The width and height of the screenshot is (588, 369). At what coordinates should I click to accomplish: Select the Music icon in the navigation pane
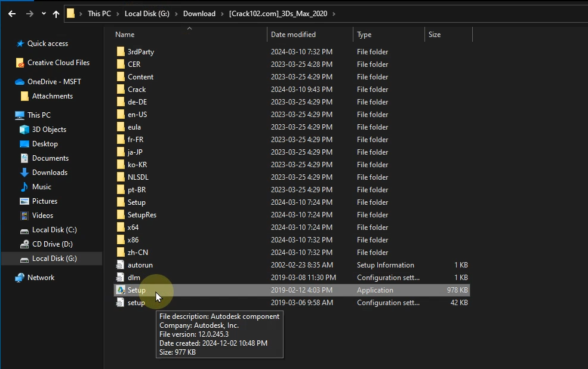[24, 187]
